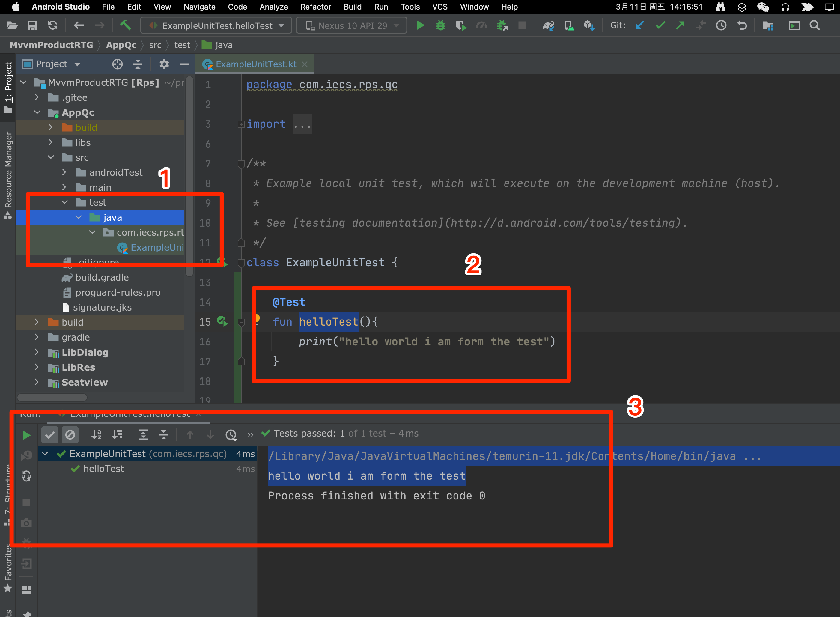This screenshot has width=840, height=617.
Task: Open the Project view dropdown
Action: (x=52, y=64)
